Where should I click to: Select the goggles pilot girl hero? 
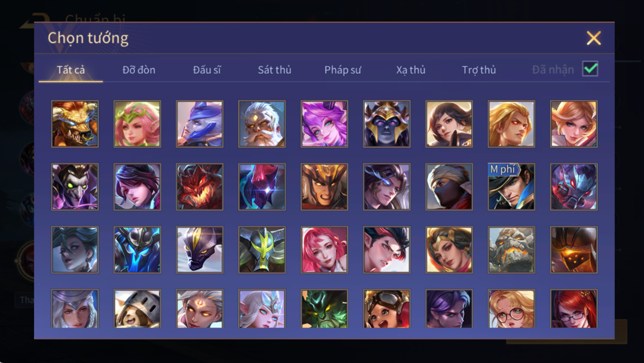coord(387,308)
